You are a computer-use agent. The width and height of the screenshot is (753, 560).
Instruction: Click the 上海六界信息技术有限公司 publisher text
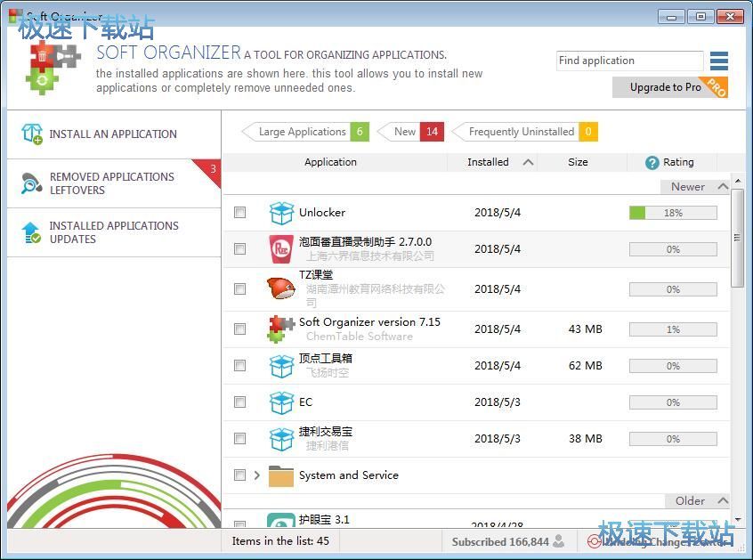[x=369, y=256]
